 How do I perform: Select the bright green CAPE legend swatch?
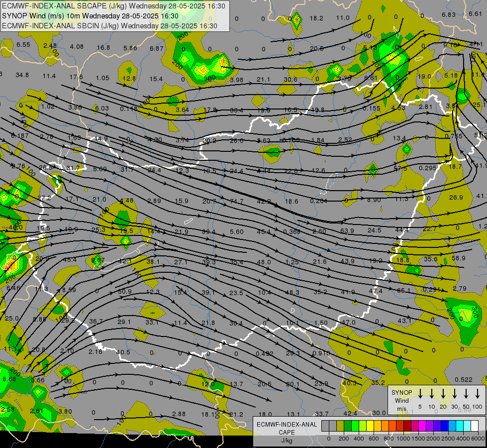355,426
